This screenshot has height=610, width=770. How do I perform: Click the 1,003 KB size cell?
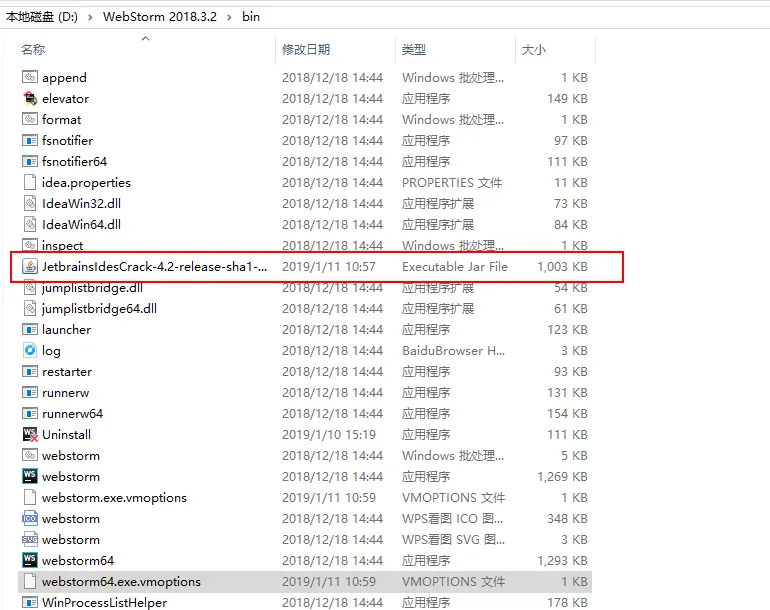(x=562, y=267)
